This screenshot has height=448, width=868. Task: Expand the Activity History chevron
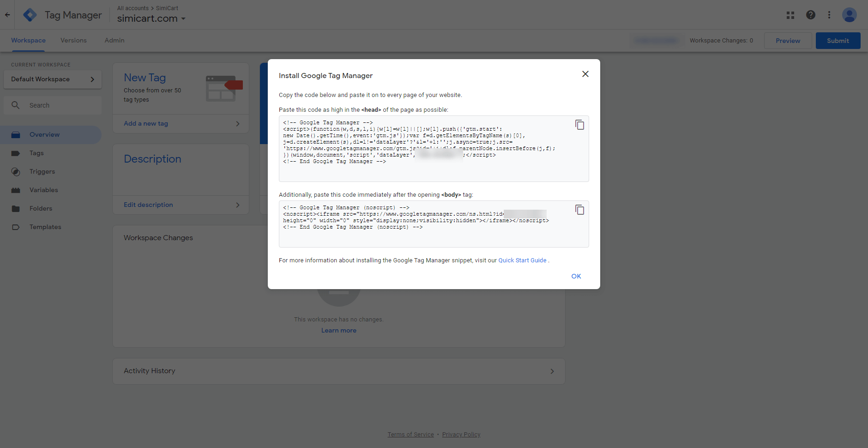pyautogui.click(x=552, y=371)
